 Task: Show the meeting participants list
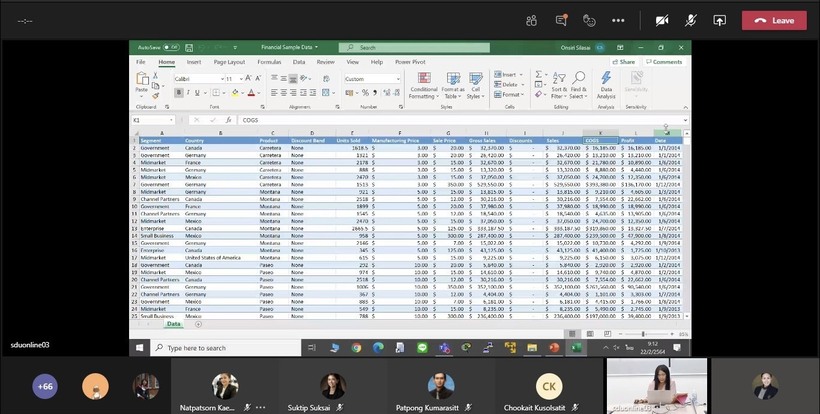point(531,20)
